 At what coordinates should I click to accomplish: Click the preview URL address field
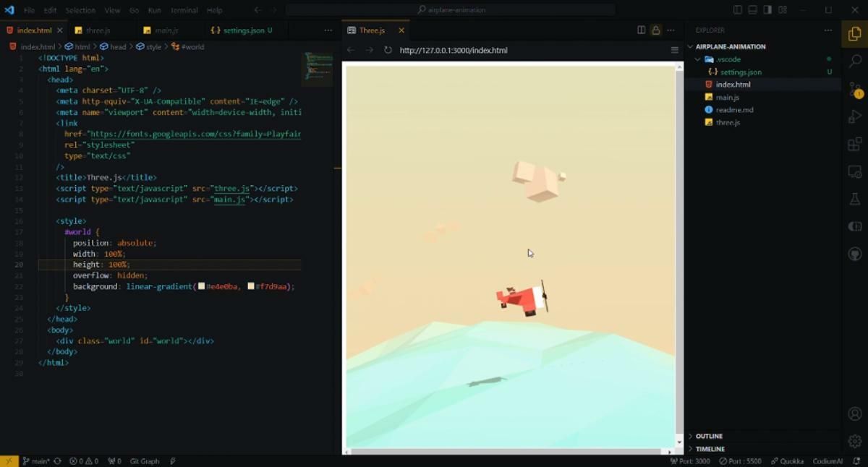453,50
